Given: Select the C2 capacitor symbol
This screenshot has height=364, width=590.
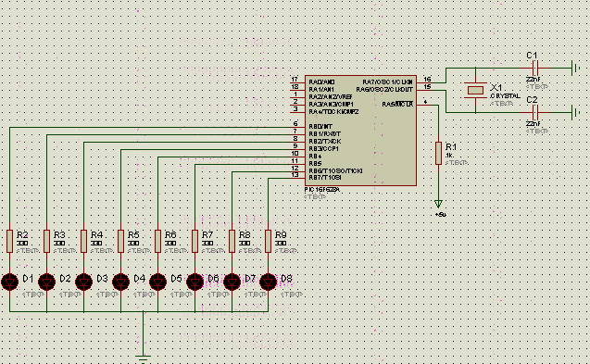Looking at the screenshot, I should coord(535,113).
